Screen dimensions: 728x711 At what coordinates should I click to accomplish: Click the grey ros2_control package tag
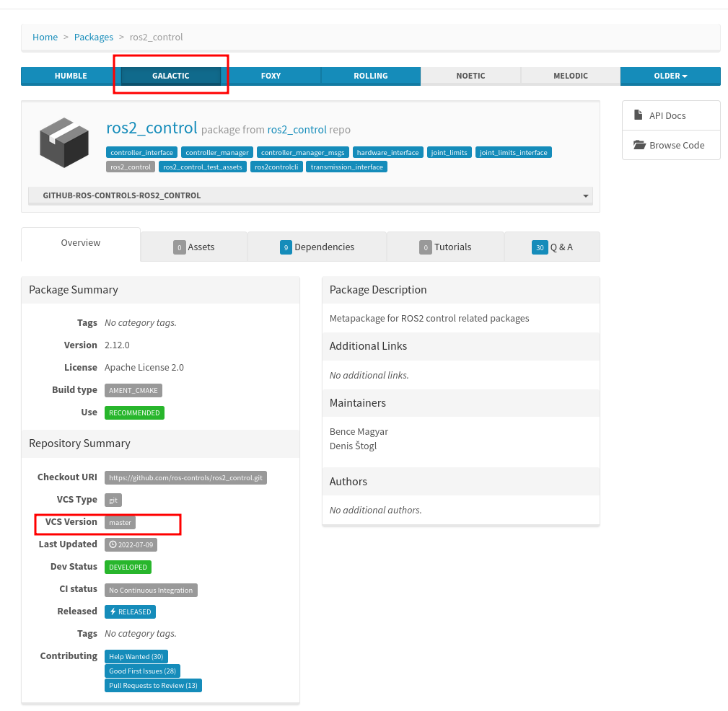[131, 167]
